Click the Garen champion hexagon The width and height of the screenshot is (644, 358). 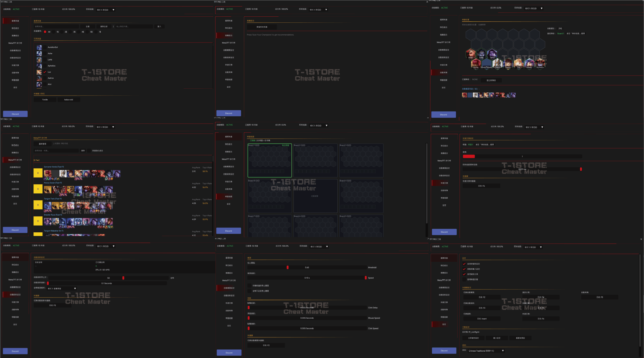508,64
